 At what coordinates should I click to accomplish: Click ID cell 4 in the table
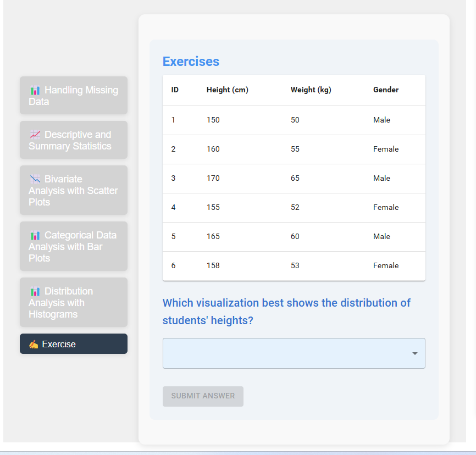(173, 207)
